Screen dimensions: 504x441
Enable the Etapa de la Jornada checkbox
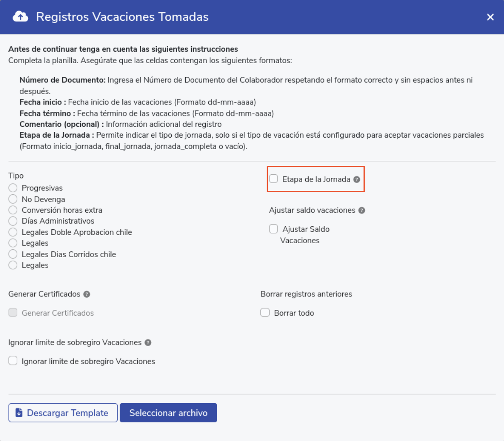tap(274, 179)
